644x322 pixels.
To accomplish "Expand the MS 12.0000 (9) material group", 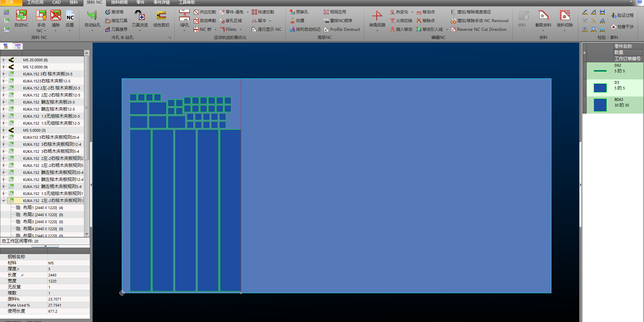I will tap(3, 67).
